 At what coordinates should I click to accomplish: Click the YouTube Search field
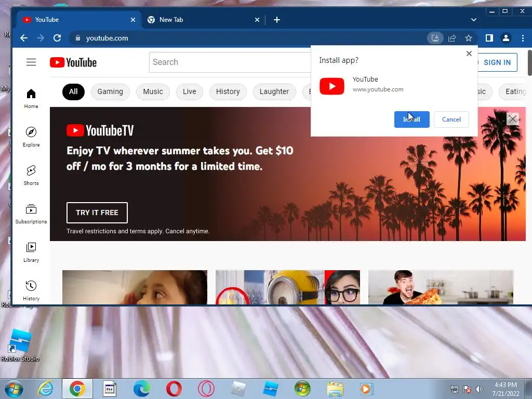click(230, 62)
